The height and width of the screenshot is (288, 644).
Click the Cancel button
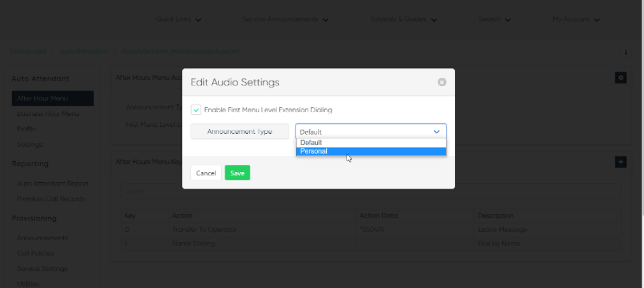tap(206, 173)
